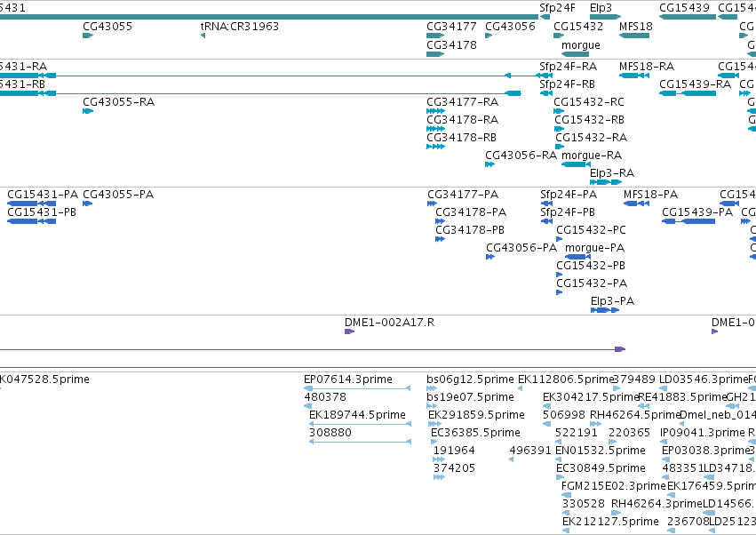Select the CG34178 gene label
This screenshot has width=756, height=535.
click(x=451, y=44)
